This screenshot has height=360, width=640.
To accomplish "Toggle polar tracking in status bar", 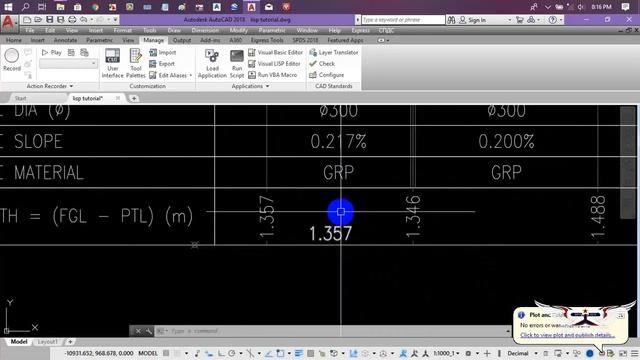I will [x=231, y=353].
